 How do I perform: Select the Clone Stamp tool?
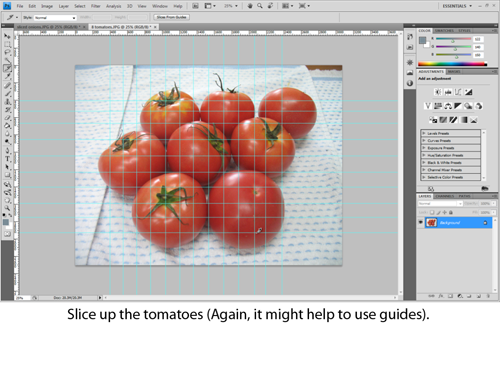coord(7,102)
